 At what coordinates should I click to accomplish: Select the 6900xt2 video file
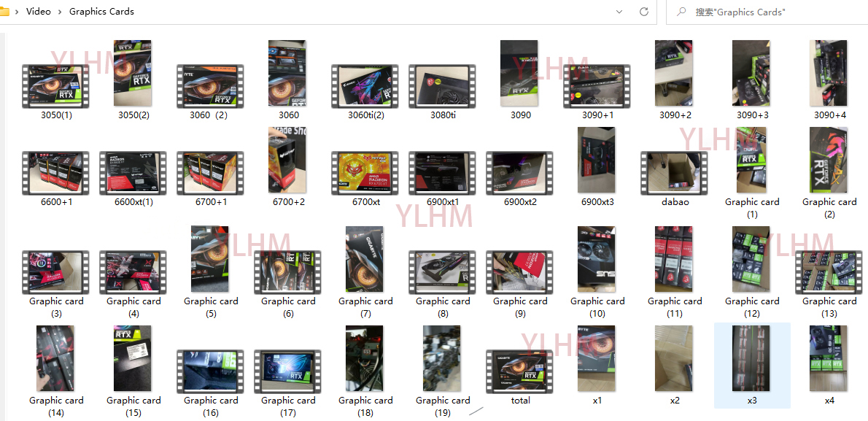(x=519, y=173)
